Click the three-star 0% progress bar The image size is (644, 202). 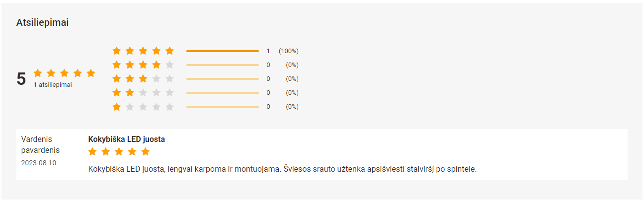(222, 78)
